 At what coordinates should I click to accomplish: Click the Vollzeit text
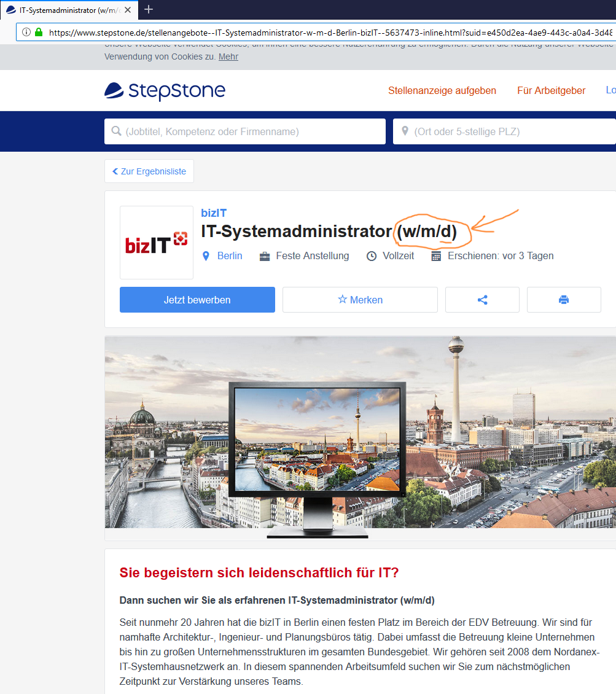398,256
